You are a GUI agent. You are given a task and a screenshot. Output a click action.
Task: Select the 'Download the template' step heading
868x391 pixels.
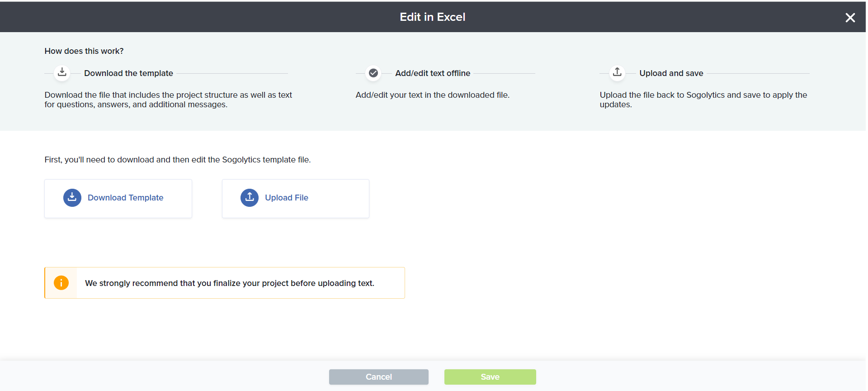[x=128, y=73]
